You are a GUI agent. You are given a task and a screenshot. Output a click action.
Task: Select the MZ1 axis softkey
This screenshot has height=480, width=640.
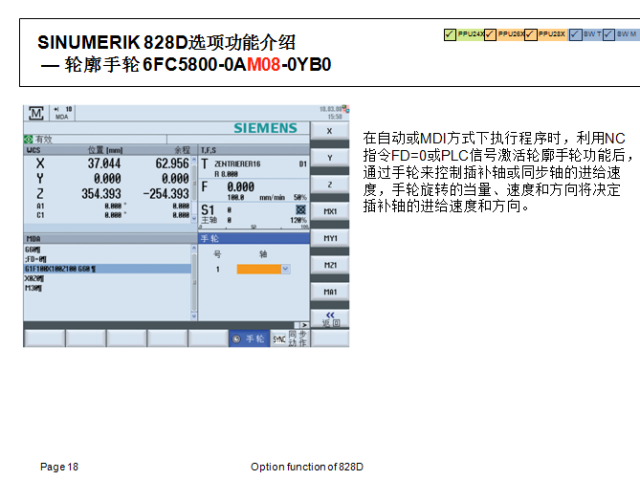point(330,265)
